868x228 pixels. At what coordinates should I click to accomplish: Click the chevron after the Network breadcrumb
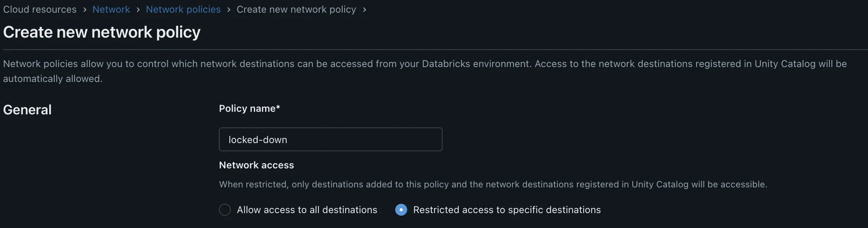tap(138, 10)
